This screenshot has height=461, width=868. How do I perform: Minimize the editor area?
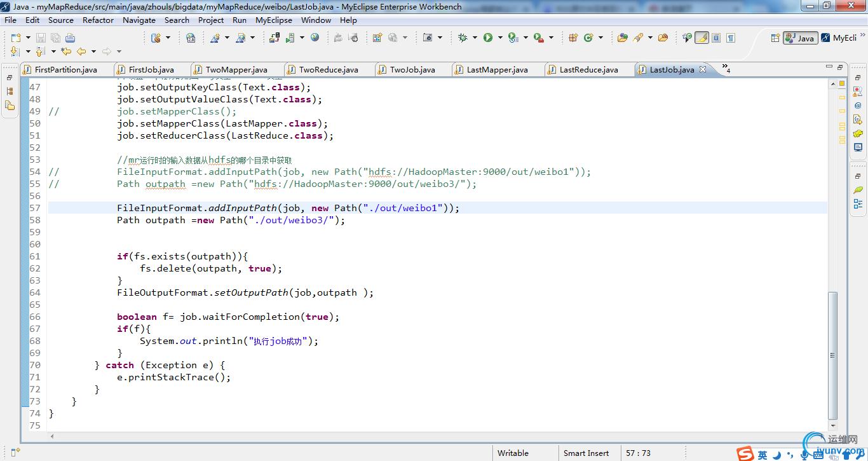[x=829, y=67]
